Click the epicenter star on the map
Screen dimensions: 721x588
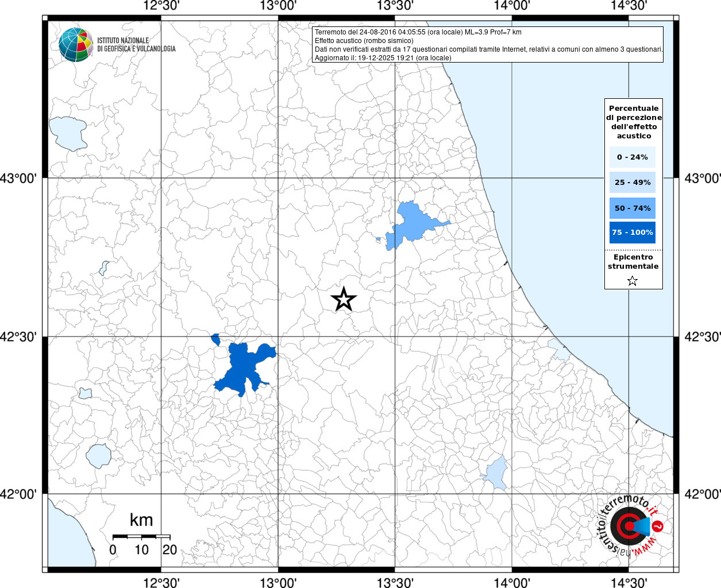click(x=344, y=299)
